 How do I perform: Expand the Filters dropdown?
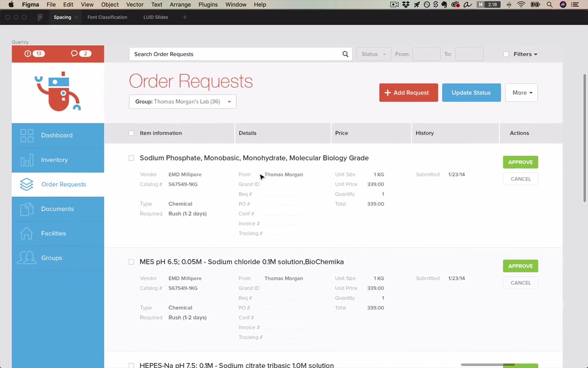(x=525, y=54)
